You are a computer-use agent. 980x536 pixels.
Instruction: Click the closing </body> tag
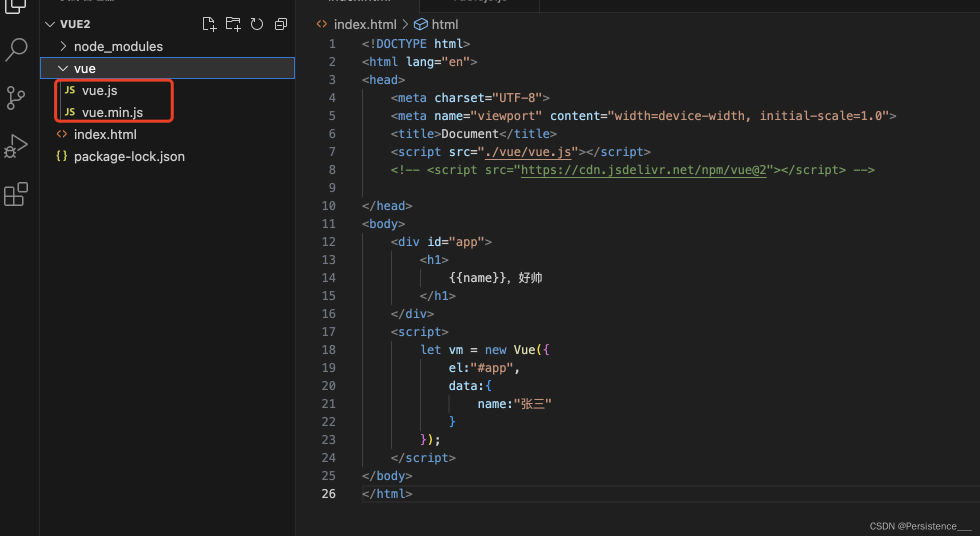coord(387,476)
